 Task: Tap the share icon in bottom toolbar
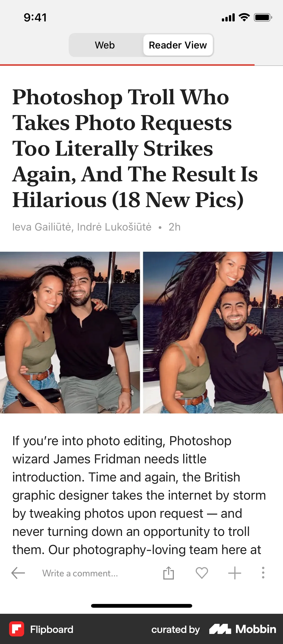point(168,573)
